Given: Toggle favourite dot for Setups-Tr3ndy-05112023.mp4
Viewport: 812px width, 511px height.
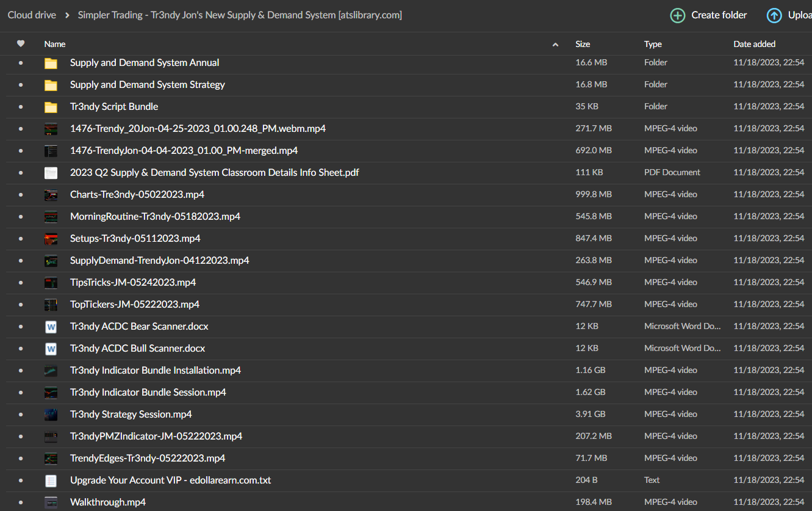Looking at the screenshot, I should [21, 239].
